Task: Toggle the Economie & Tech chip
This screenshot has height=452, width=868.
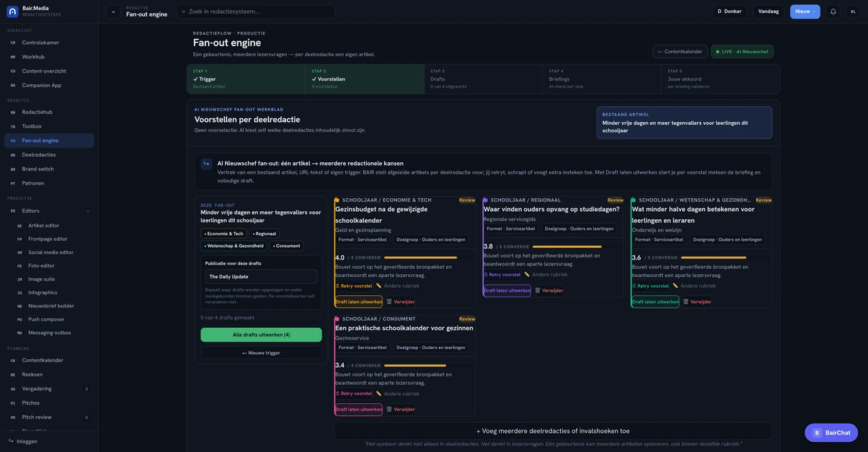Action: pos(224,233)
